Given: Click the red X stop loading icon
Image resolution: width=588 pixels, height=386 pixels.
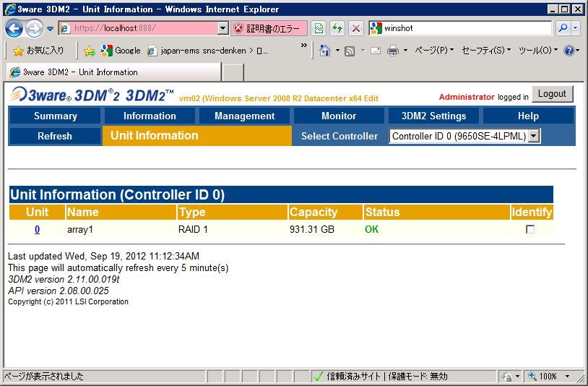Looking at the screenshot, I should [x=356, y=28].
